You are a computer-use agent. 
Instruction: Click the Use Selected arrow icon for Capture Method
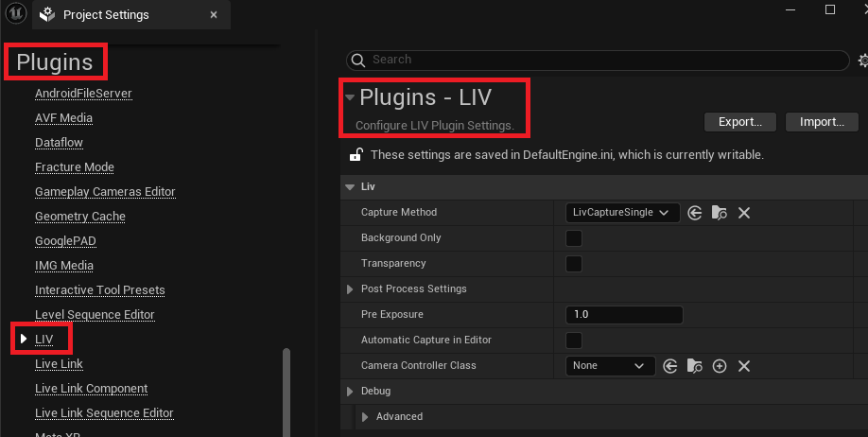pos(695,213)
